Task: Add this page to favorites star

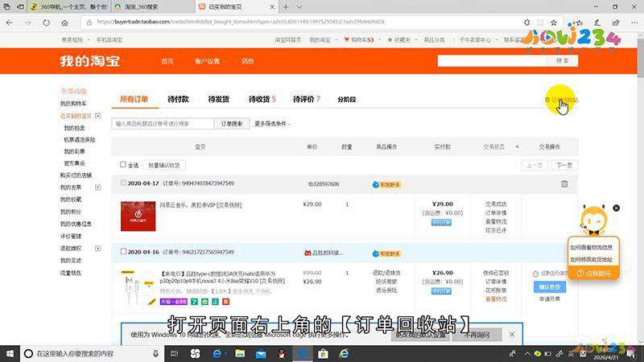Action: coord(554,23)
